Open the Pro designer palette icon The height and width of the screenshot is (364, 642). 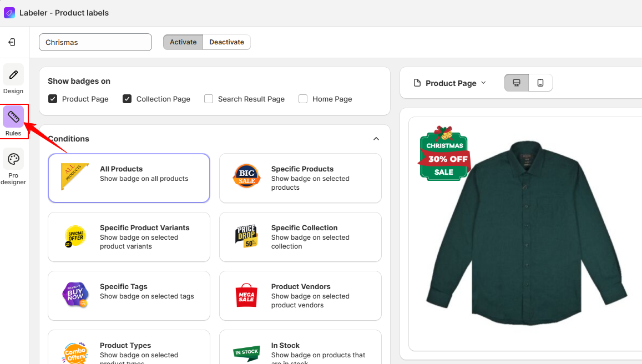click(13, 159)
